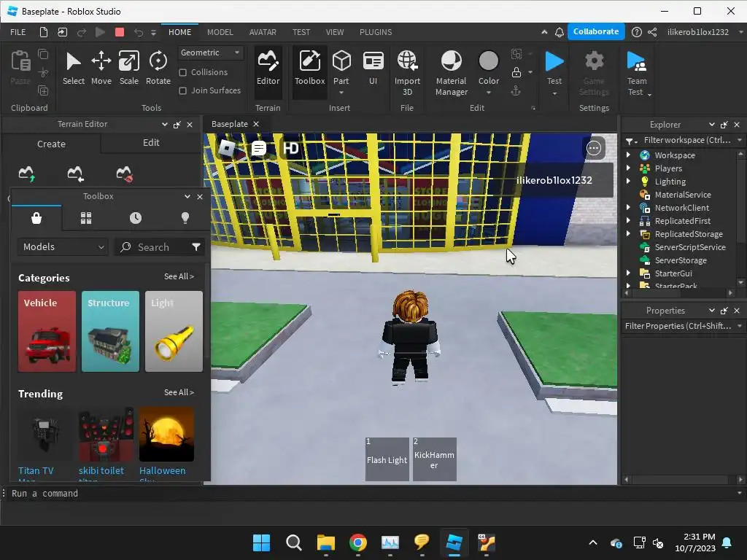Expand the Workspace tree node
The image size is (747, 560).
628,155
